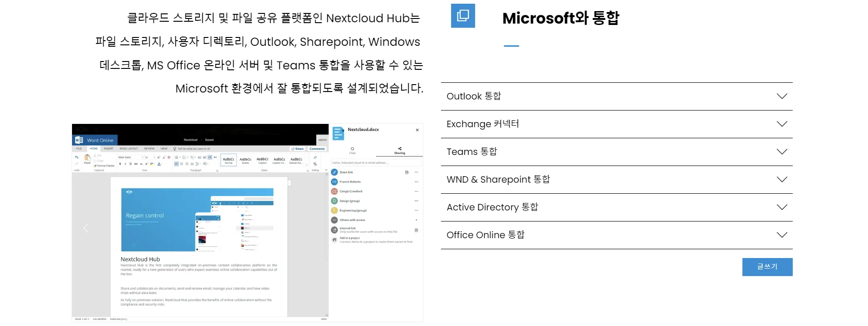Click the ENGLISH (U.S.) status bar entry
Screen dimensions: 868x326
pos(119,319)
